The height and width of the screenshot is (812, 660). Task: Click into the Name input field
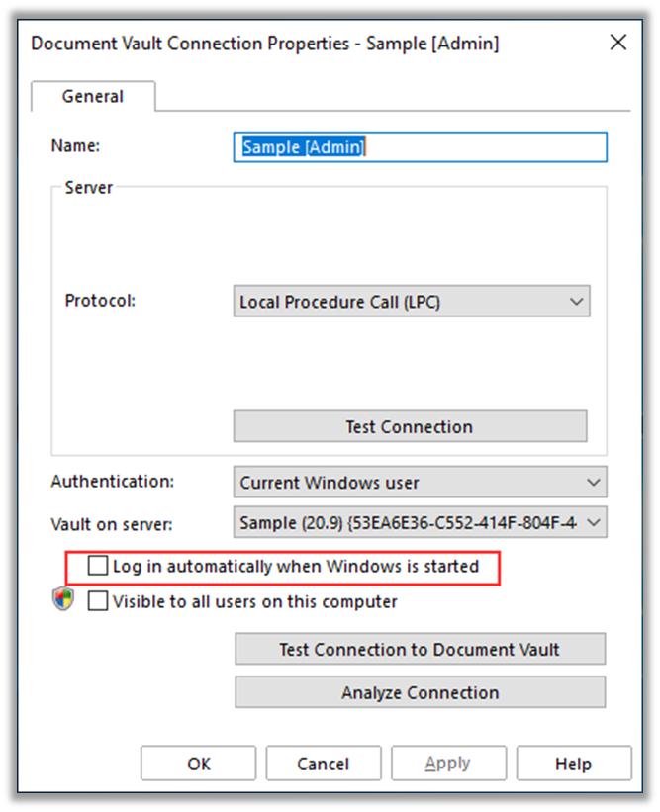click(421, 147)
